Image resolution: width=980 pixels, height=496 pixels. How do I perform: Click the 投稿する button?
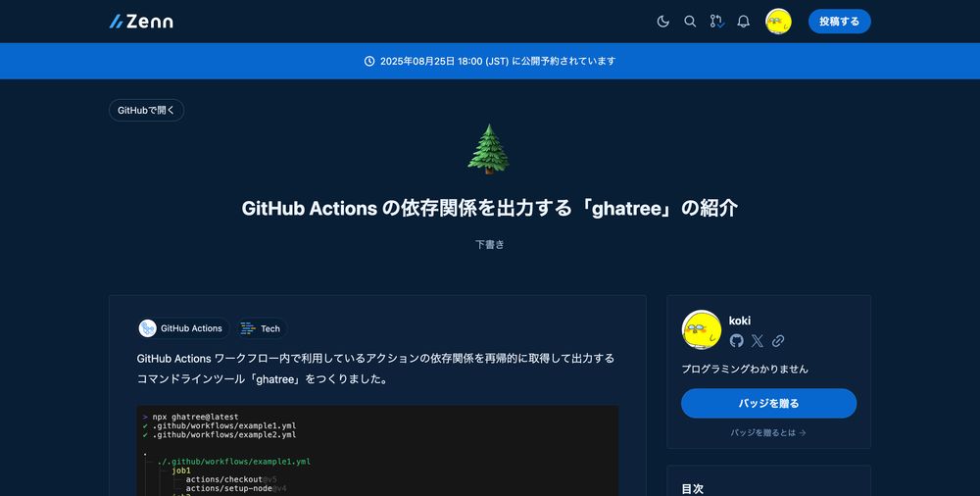[840, 22]
